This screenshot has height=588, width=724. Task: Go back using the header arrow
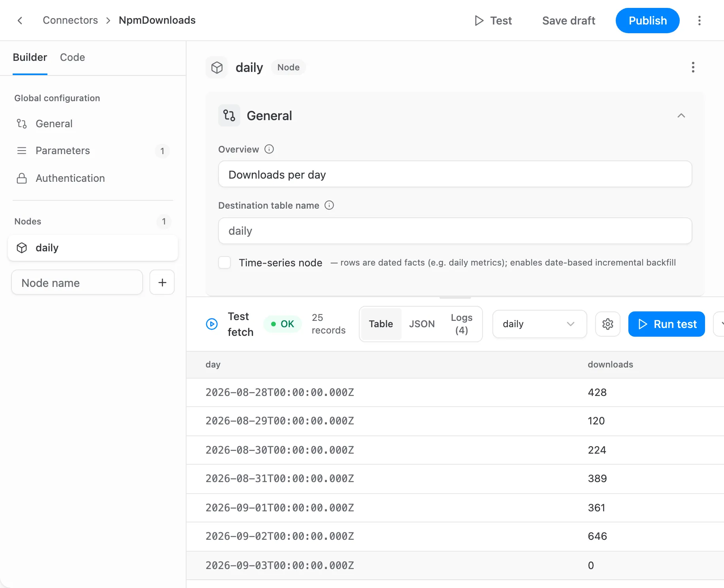20,21
